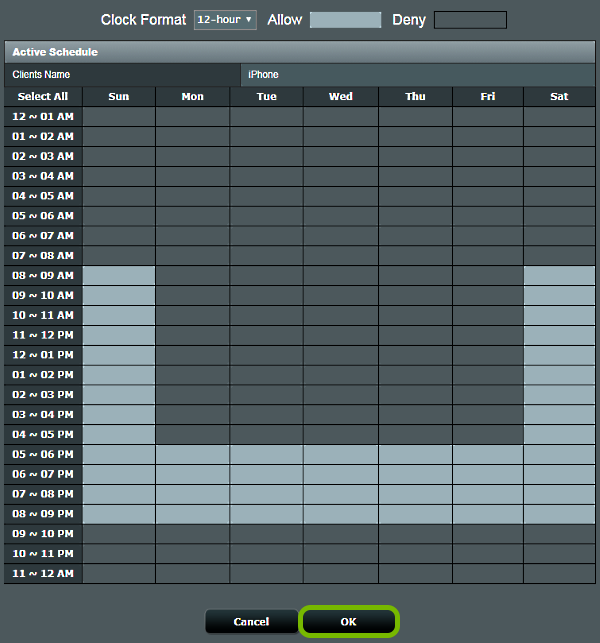Select the 07 ~ 08 AM row label

pyautogui.click(x=43, y=256)
